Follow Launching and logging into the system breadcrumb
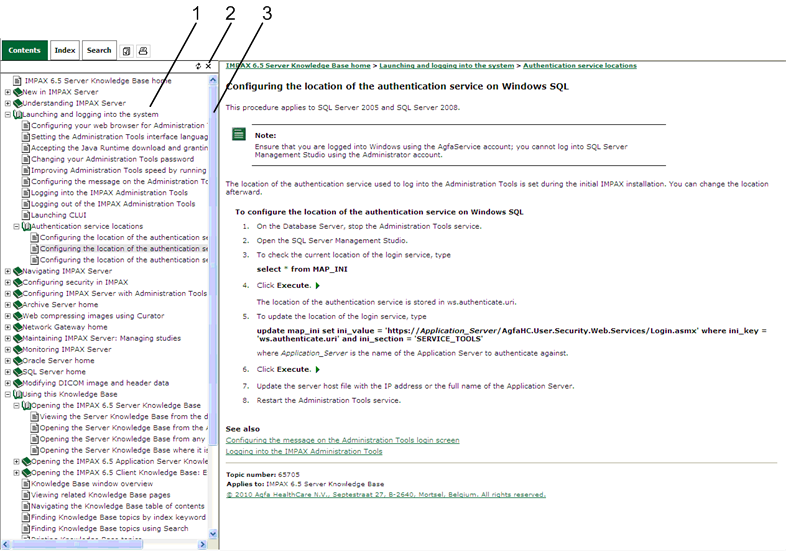Viewport: 786px width, 551px height. (x=447, y=66)
